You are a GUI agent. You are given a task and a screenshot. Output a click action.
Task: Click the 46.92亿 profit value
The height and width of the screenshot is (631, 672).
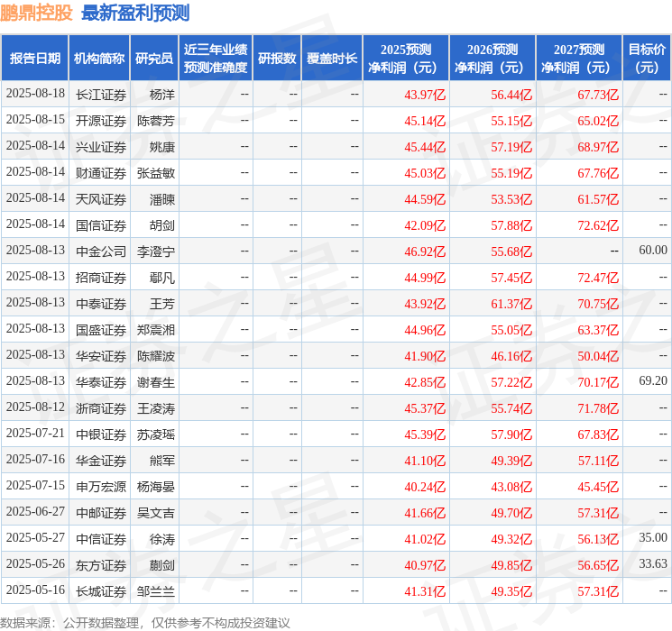[x=425, y=251]
